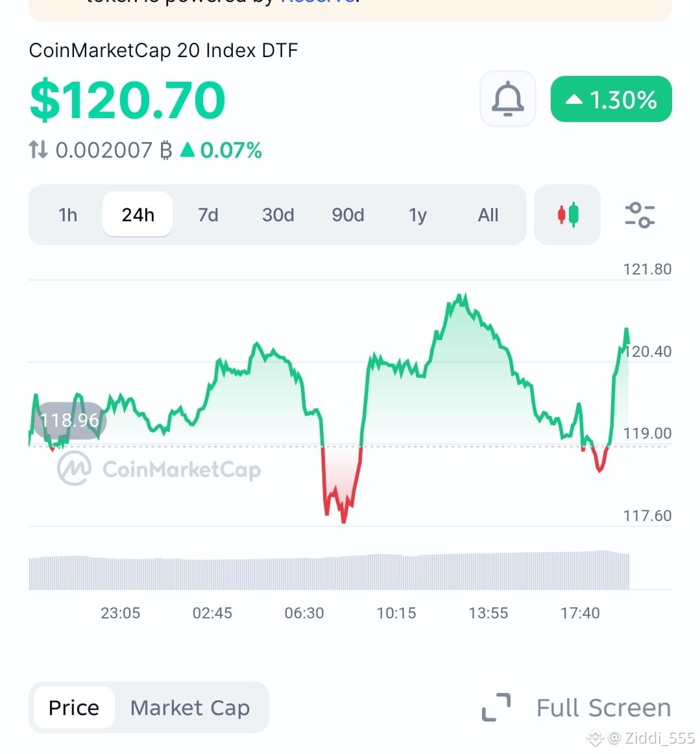Show the 90d chart range
This screenshot has height=754, width=700.
pyautogui.click(x=348, y=215)
